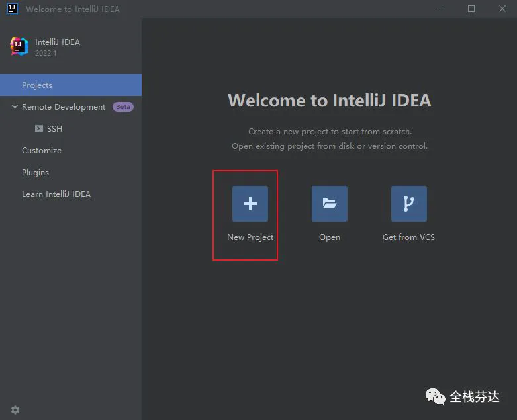The image size is (517, 420).
Task: Click the IntelliJ IDEA logo in sidebar
Action: pyautogui.click(x=19, y=46)
